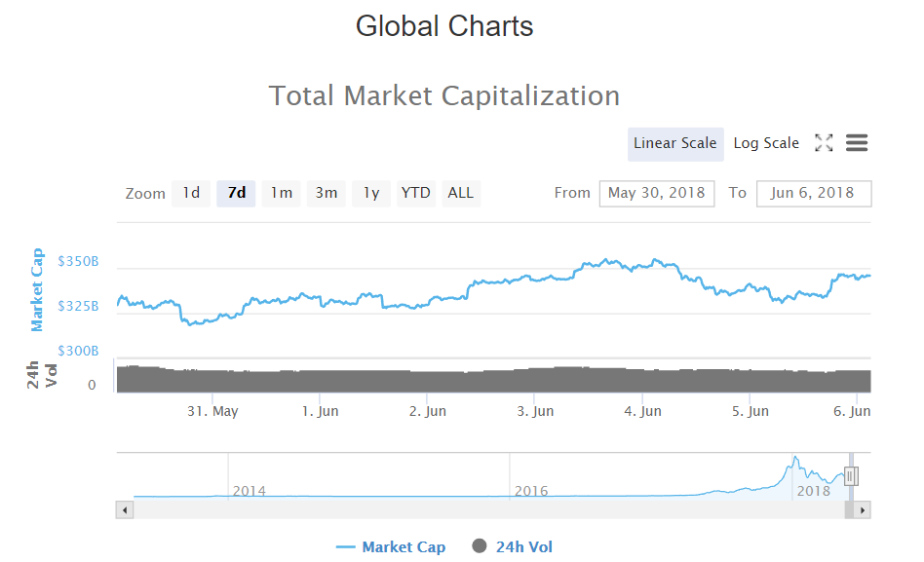Click inside the From date input field
924x562 pixels.
[x=656, y=193]
